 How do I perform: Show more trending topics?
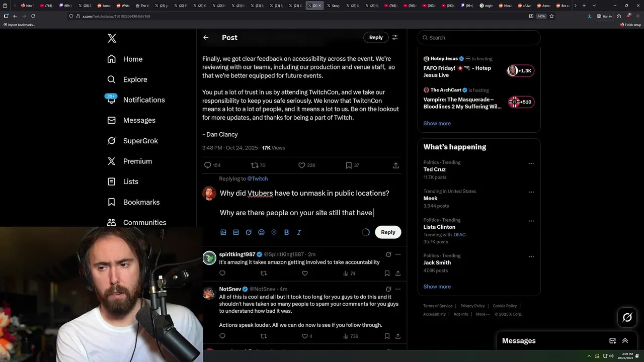[437, 287]
